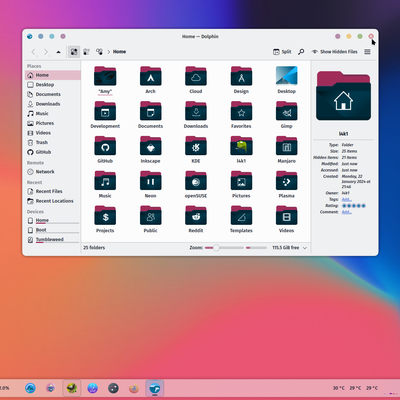Open the Videos folder in file view
This screenshot has height=400, width=400.
coord(286,219)
